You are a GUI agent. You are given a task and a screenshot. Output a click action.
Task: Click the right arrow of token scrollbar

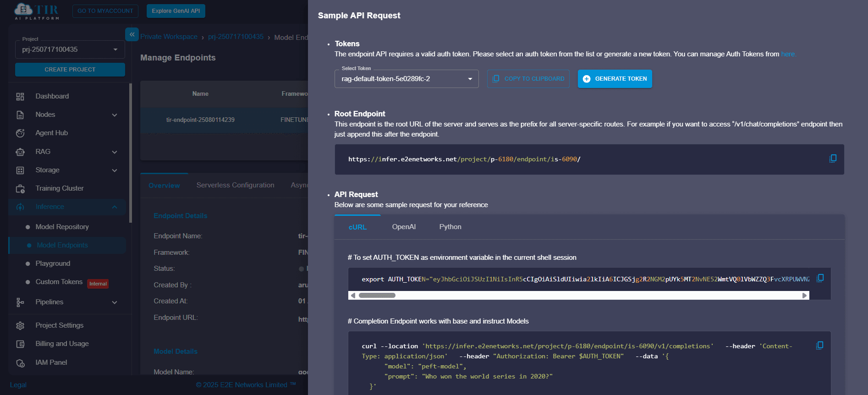[x=804, y=296]
